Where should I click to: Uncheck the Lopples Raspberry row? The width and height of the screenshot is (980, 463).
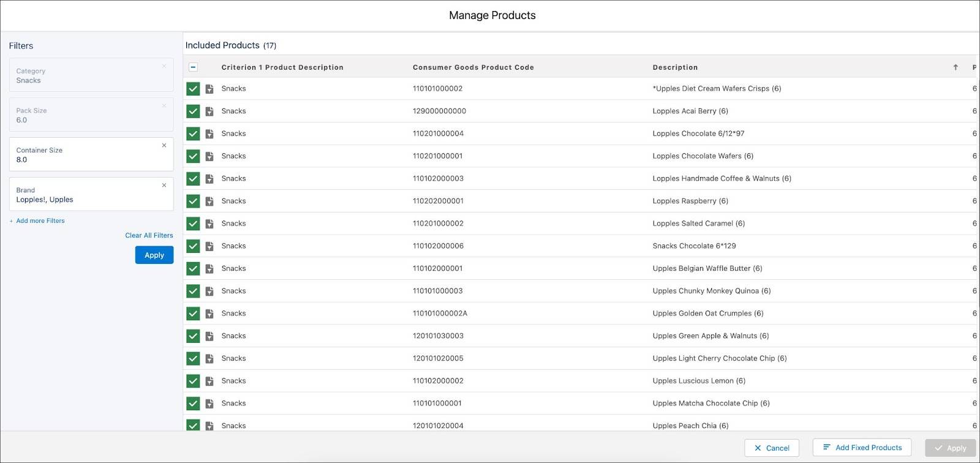coord(193,201)
